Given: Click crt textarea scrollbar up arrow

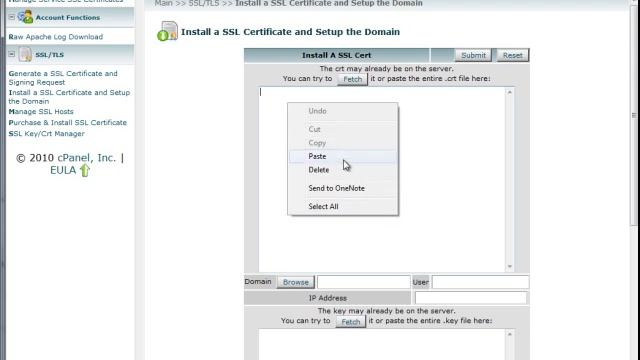Looking at the screenshot, I should (509, 92).
